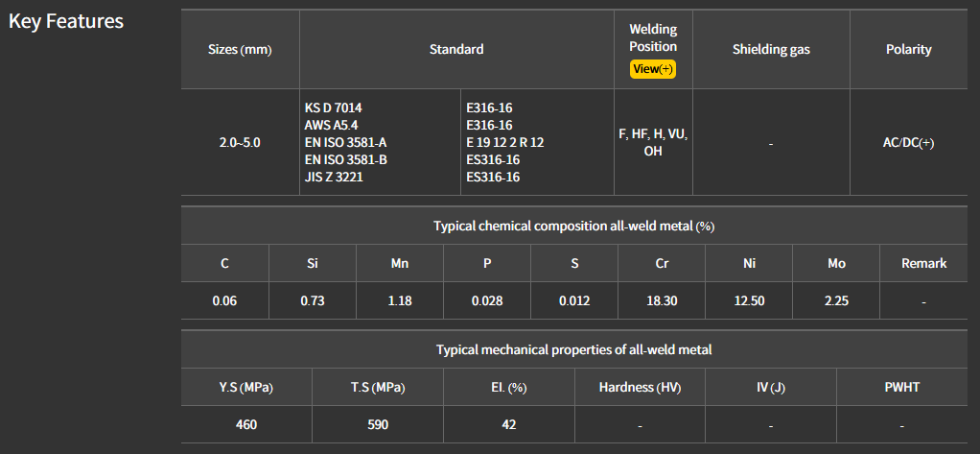The width and height of the screenshot is (980, 454).
Task: Select the AWS A5.4 standard entry
Action: pos(331,125)
